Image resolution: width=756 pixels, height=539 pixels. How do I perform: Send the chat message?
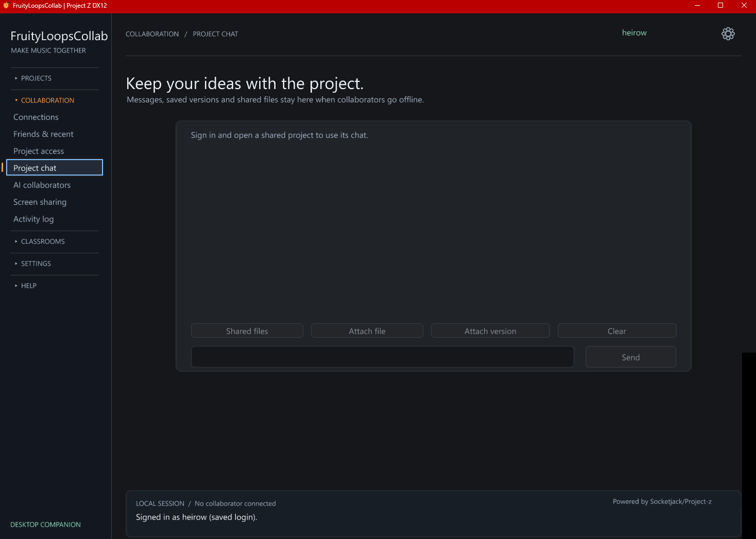click(x=631, y=357)
